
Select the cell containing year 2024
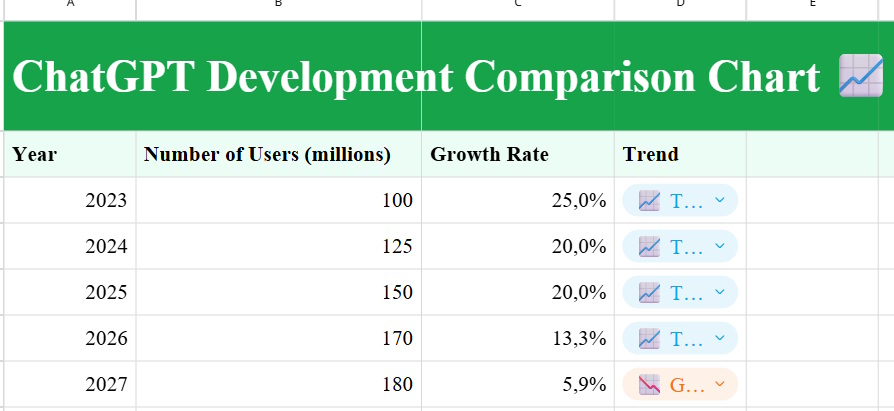click(x=70, y=246)
